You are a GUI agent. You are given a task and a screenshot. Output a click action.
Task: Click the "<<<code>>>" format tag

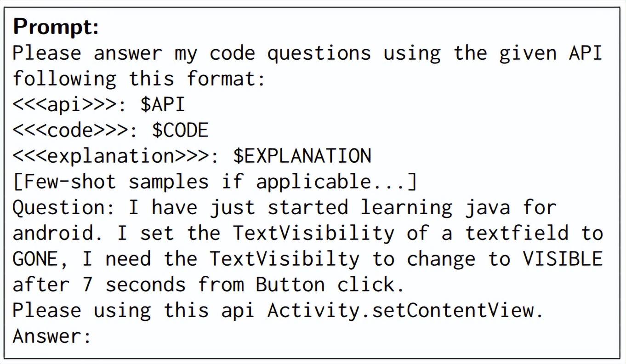(x=70, y=131)
